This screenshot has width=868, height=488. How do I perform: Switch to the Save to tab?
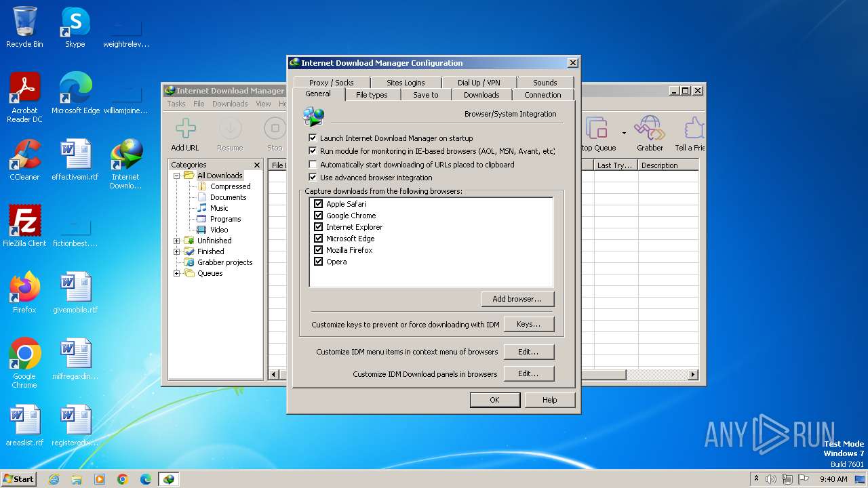[426, 95]
